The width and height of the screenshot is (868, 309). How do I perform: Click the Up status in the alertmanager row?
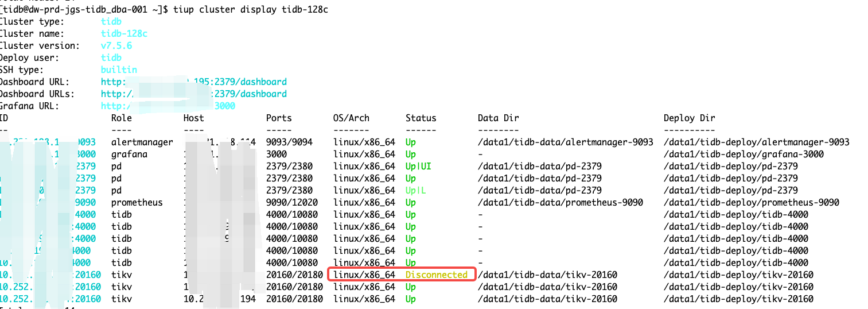pyautogui.click(x=411, y=142)
